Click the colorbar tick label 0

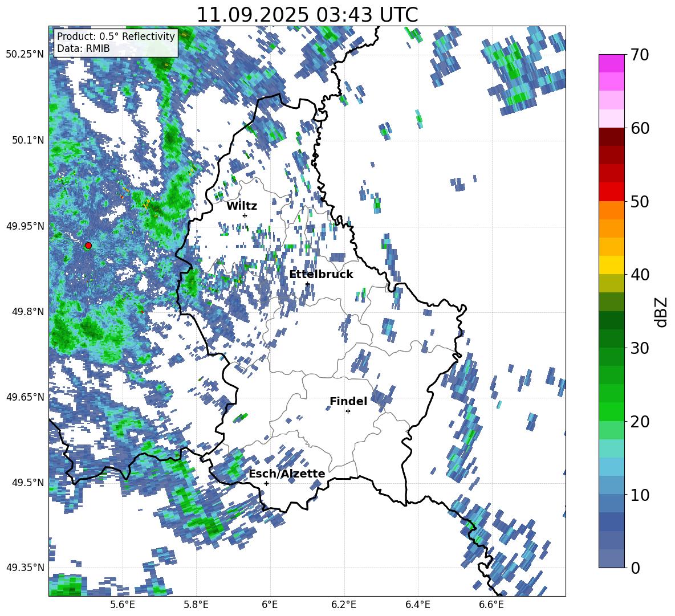[635, 568]
